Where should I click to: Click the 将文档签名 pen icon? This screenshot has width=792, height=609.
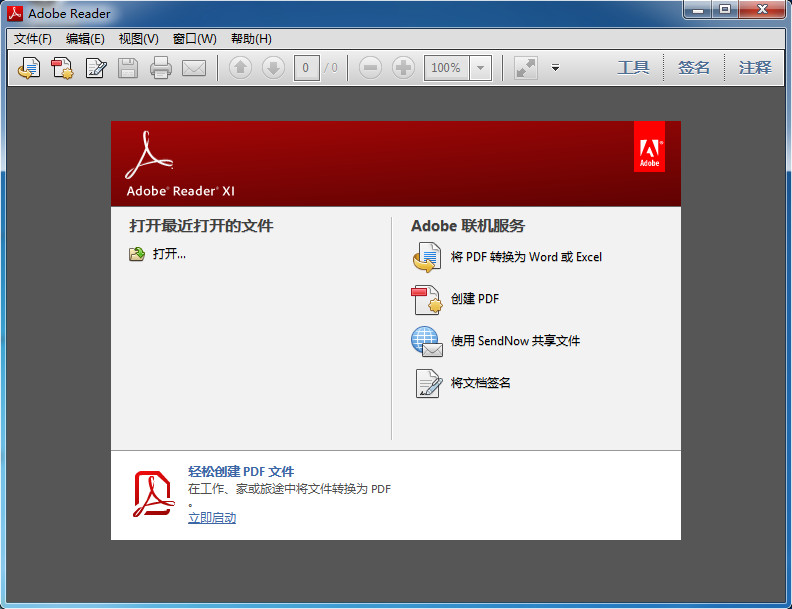pyautogui.click(x=428, y=383)
